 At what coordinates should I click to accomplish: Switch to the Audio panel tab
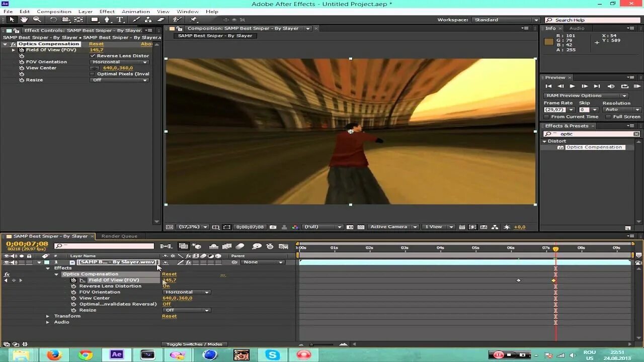pos(577,28)
